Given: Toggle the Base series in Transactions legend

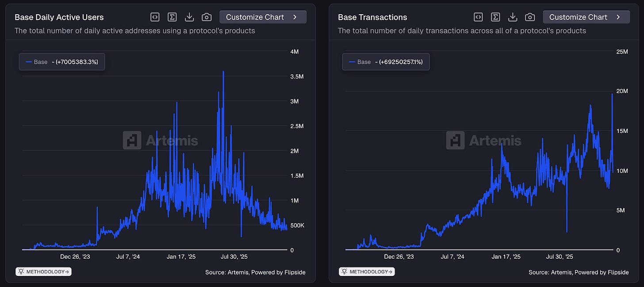Looking at the screenshot, I should (385, 62).
